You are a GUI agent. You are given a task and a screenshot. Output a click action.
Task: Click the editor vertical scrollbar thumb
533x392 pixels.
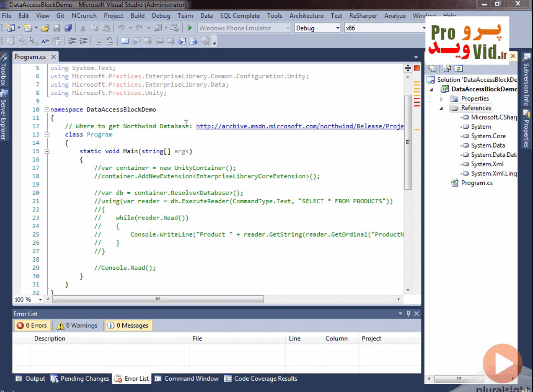(x=408, y=142)
